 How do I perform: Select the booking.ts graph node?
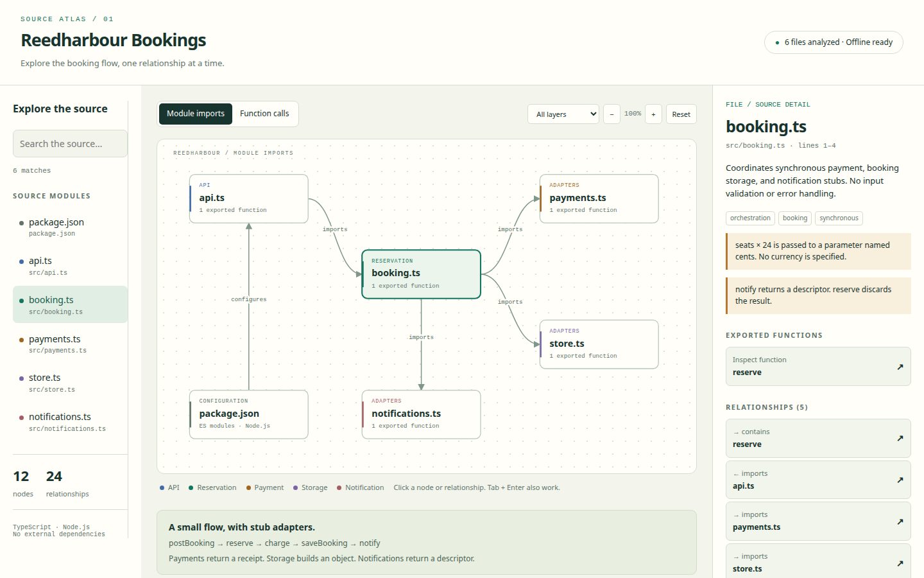point(421,274)
